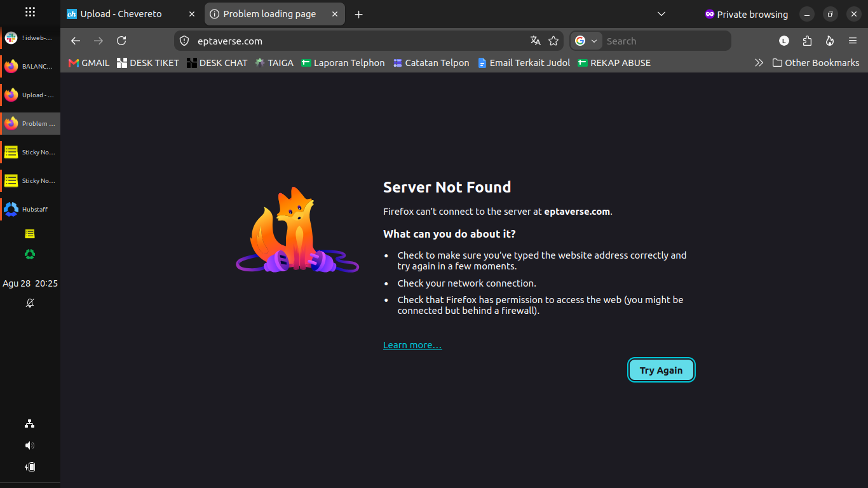Switch to the Problem... Firefox window in dock
Screen dimensions: 868x488
pos(31,123)
